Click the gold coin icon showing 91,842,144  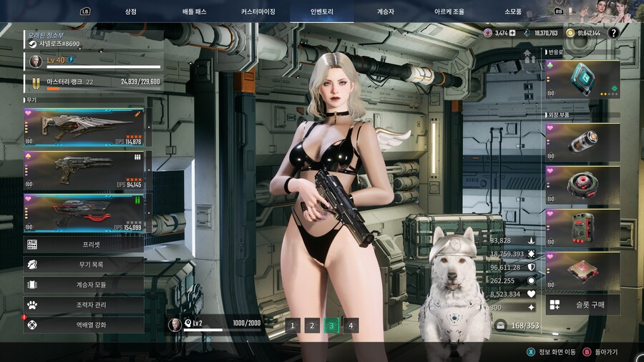pyautogui.click(x=570, y=33)
